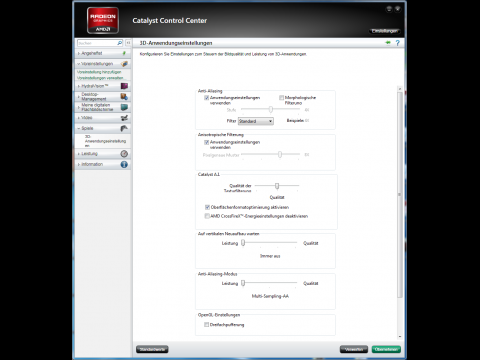Click the Desktop-Management icon
This screenshot has width=480, height=360.
[x=124, y=97]
